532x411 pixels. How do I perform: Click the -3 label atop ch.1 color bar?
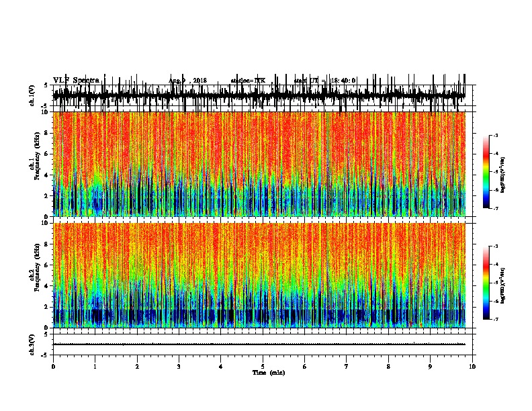(496, 135)
